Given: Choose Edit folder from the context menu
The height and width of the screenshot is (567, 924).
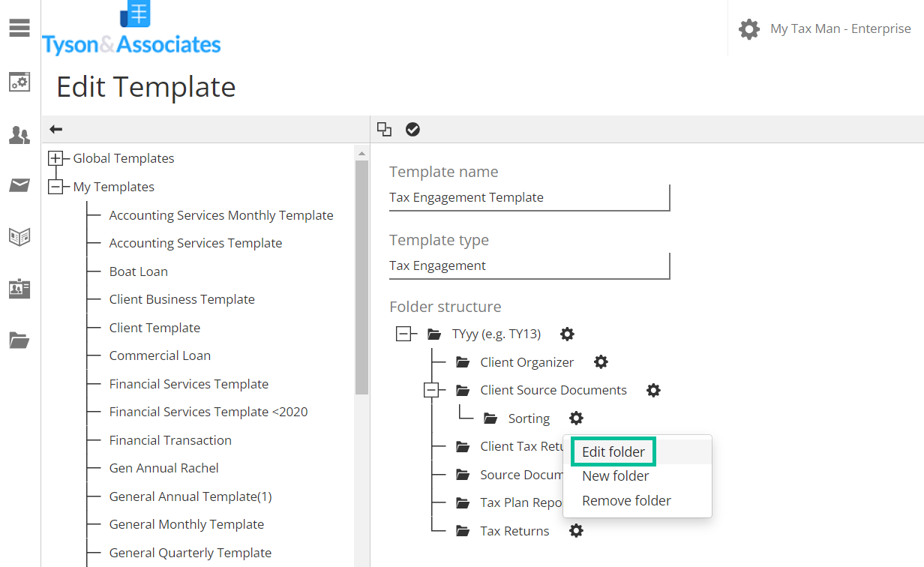Looking at the screenshot, I should [613, 451].
